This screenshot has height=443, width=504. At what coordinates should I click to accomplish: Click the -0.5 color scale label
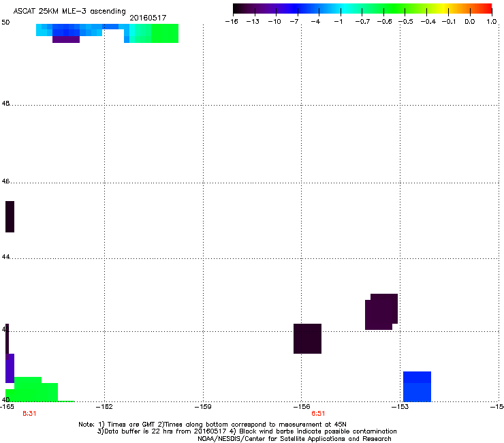(406, 22)
